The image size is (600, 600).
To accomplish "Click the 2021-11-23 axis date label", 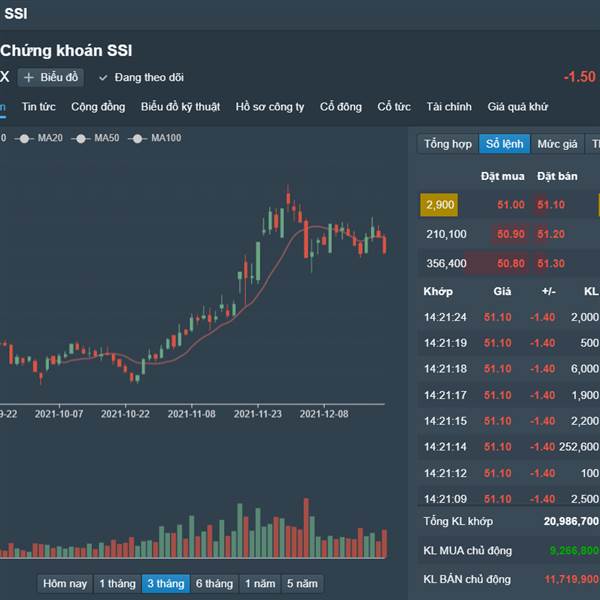I will (x=258, y=414).
